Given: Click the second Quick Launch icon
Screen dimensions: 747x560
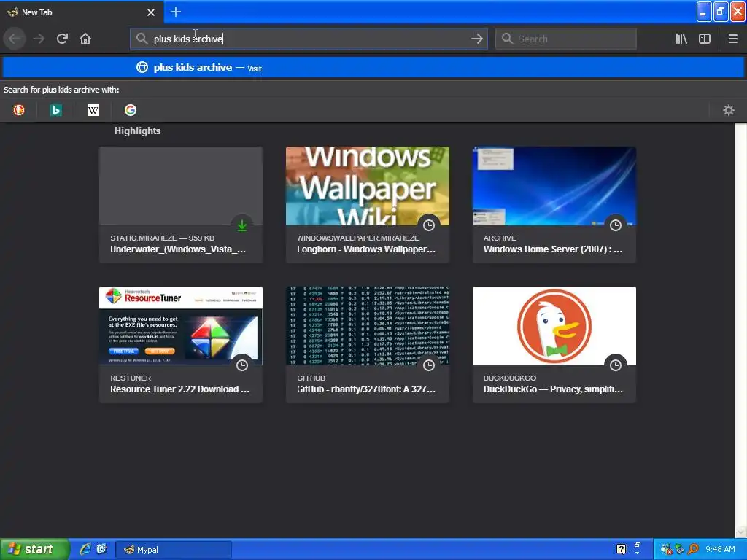Looking at the screenshot, I should coord(101,549).
